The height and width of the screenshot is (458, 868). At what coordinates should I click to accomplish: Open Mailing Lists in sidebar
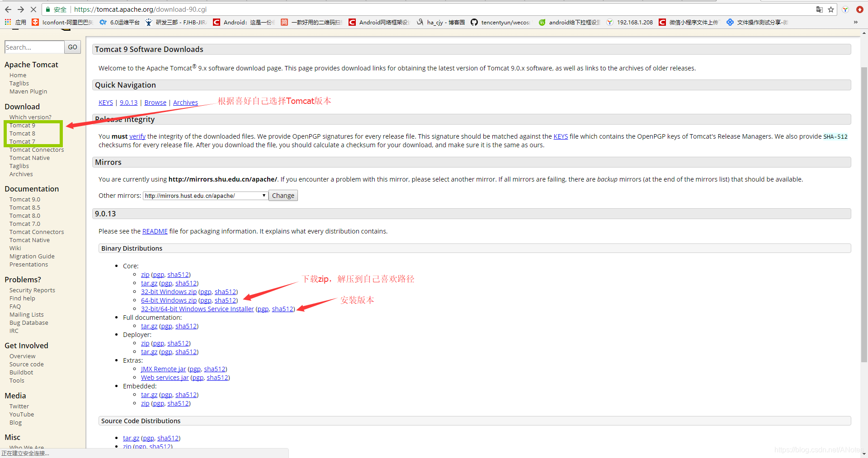point(26,315)
